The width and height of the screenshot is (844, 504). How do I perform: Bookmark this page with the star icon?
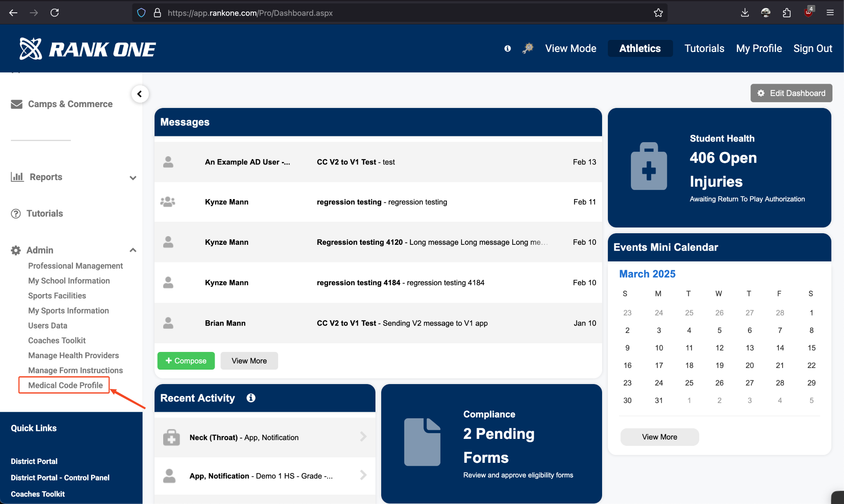click(x=658, y=13)
